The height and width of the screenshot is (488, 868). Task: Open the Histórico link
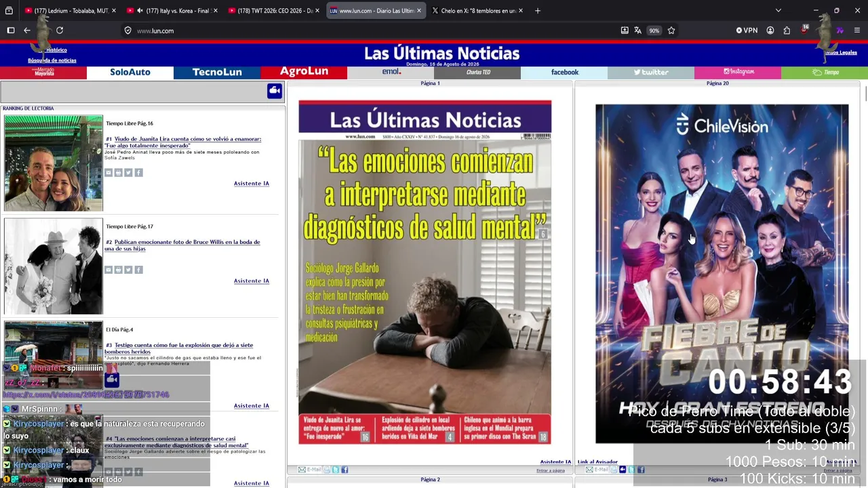tap(56, 50)
